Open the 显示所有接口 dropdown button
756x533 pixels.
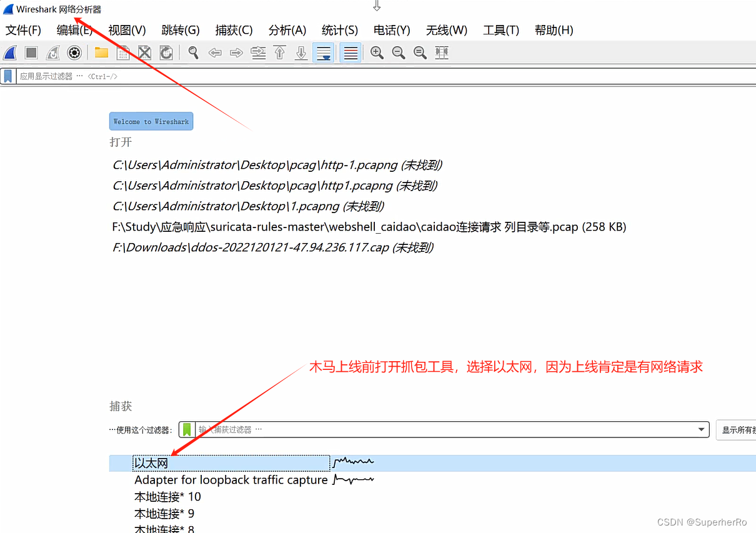click(737, 430)
